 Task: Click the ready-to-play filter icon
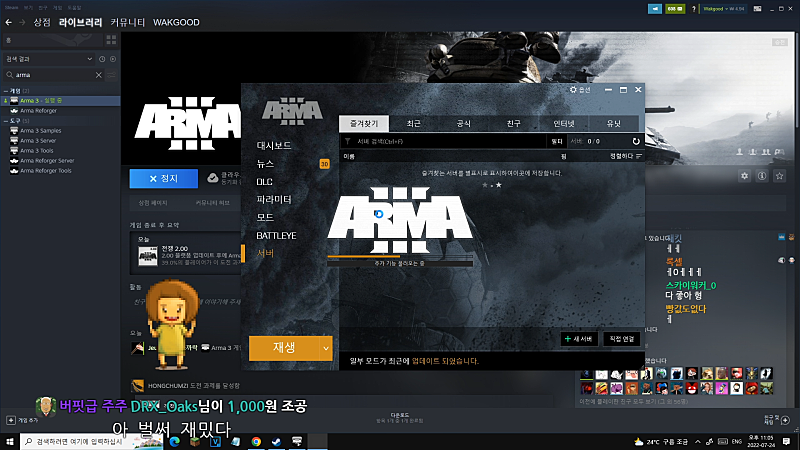[113, 59]
